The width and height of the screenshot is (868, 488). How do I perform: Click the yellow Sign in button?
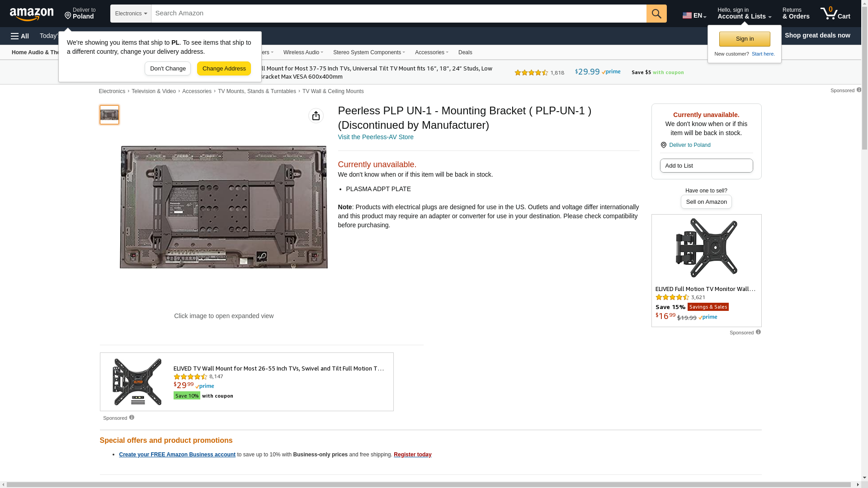click(744, 39)
